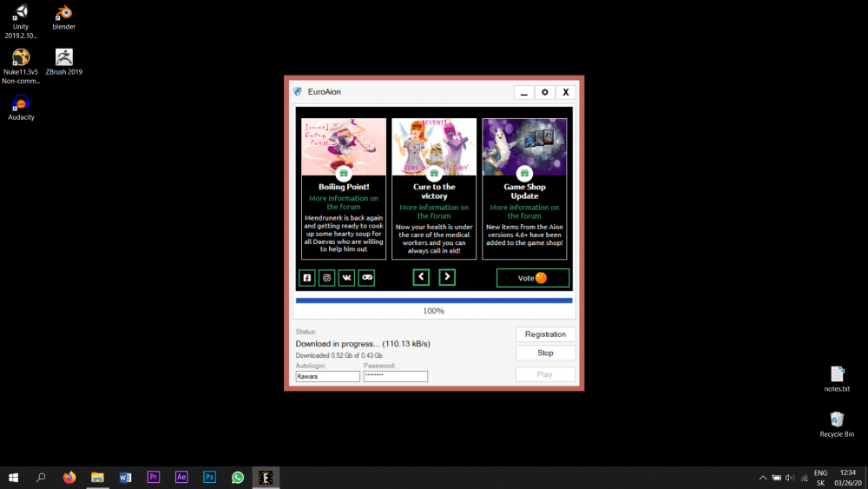Follow the Game Shop Update forum link
This screenshot has height=489, width=868.
(x=524, y=212)
